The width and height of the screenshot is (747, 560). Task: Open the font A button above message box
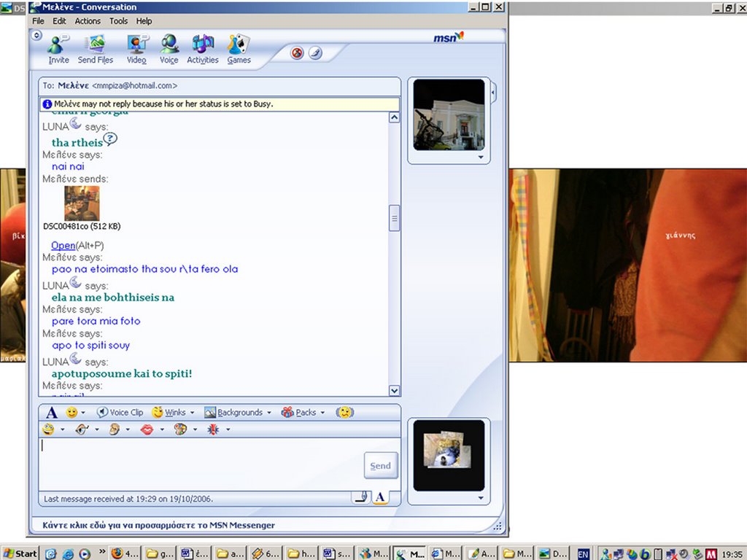(x=52, y=413)
